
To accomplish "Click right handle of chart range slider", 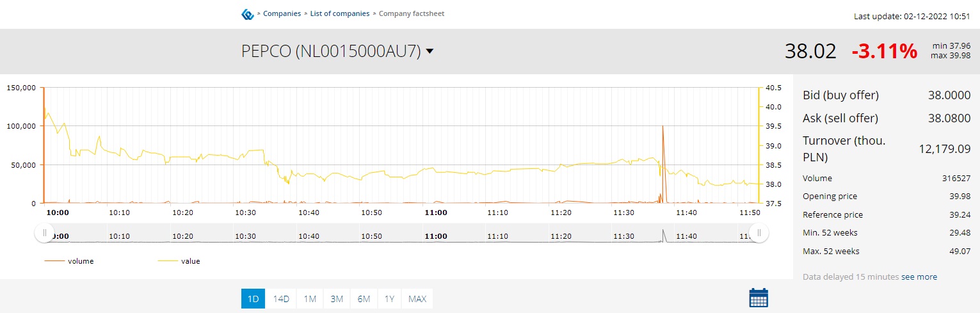I will [759, 233].
